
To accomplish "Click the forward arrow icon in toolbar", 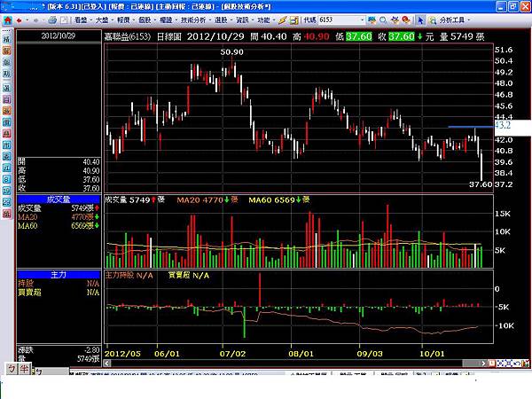I will [35, 20].
